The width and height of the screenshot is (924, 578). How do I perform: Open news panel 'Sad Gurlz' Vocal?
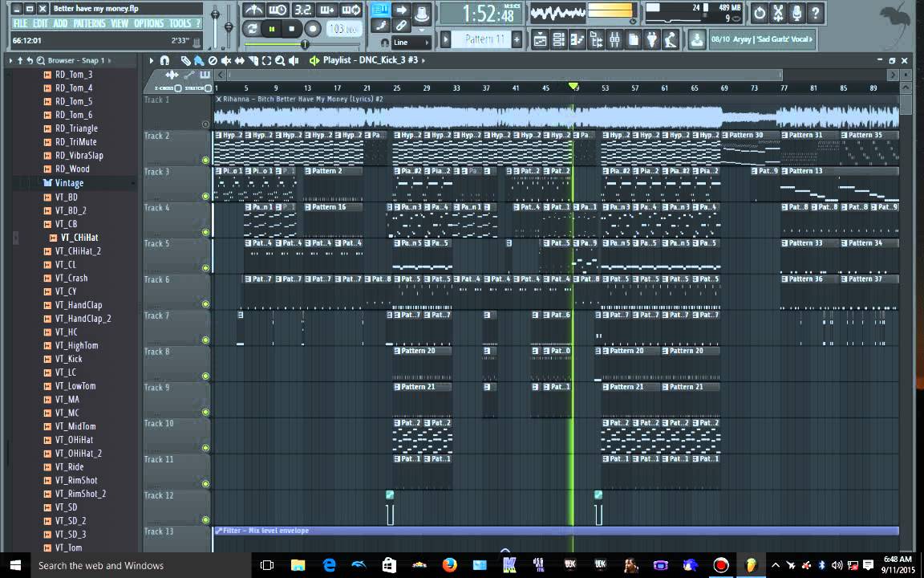coord(762,39)
